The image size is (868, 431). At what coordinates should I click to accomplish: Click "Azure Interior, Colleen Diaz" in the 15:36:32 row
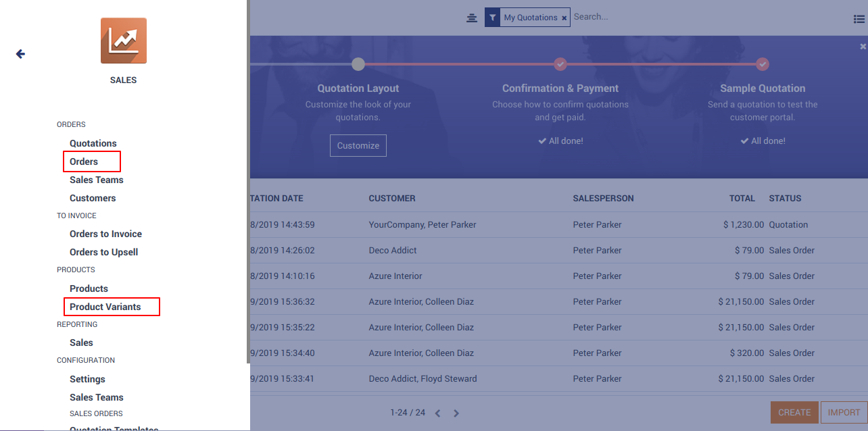421,302
